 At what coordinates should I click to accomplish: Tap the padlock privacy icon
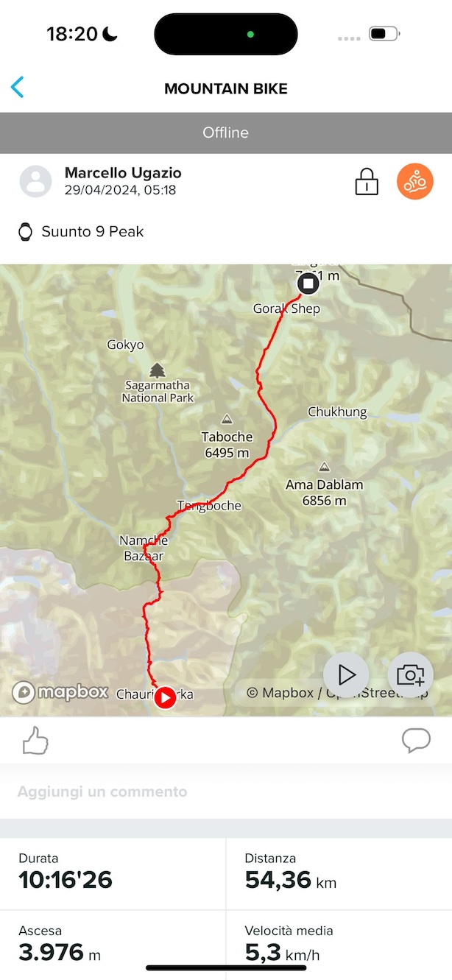tap(367, 181)
